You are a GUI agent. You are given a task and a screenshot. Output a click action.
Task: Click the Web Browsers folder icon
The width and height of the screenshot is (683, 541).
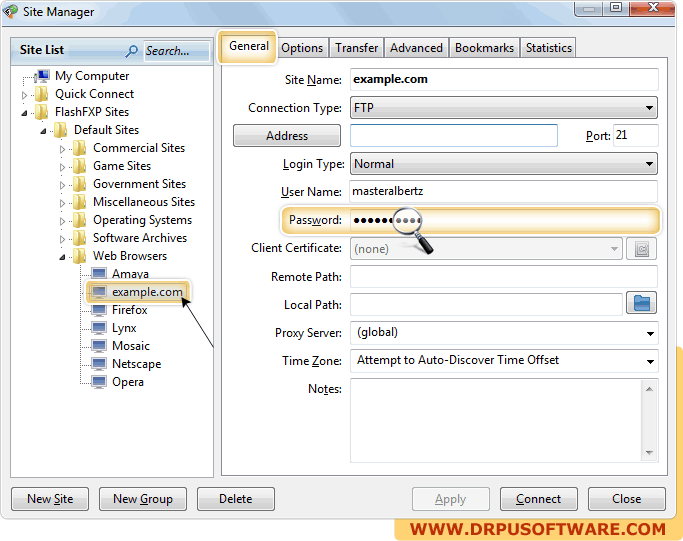80,256
